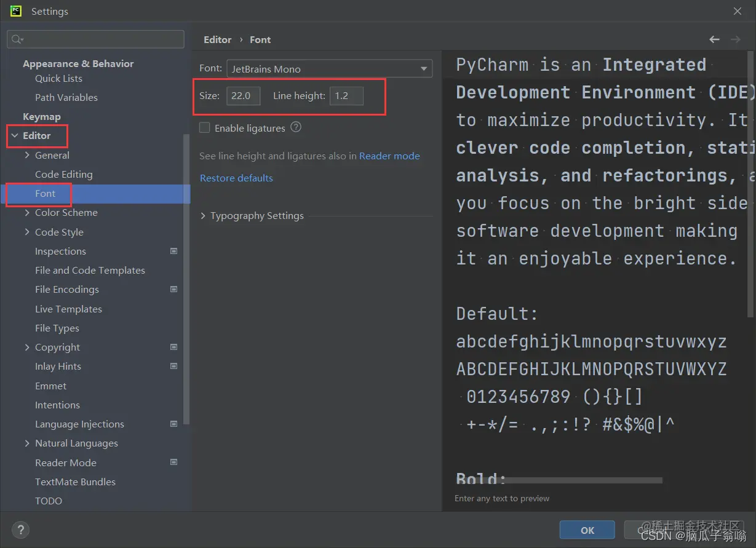
Task: Close the Settings dialog
Action: (738, 11)
